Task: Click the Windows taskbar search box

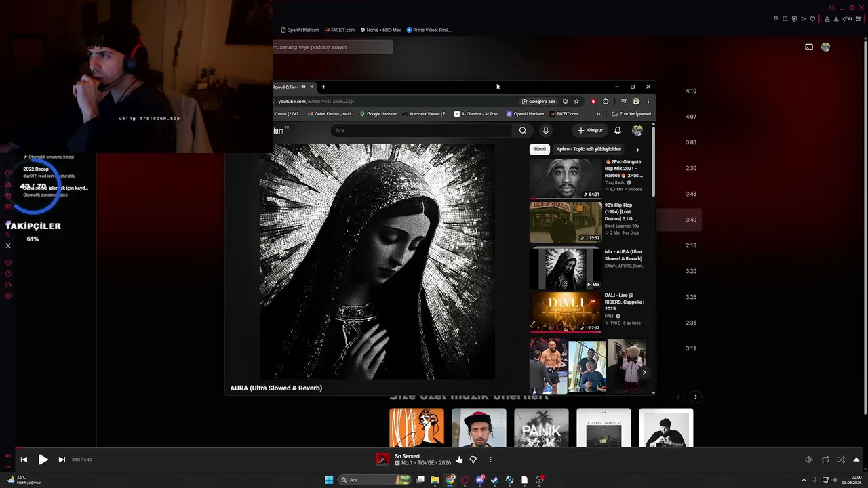Action: click(375, 480)
